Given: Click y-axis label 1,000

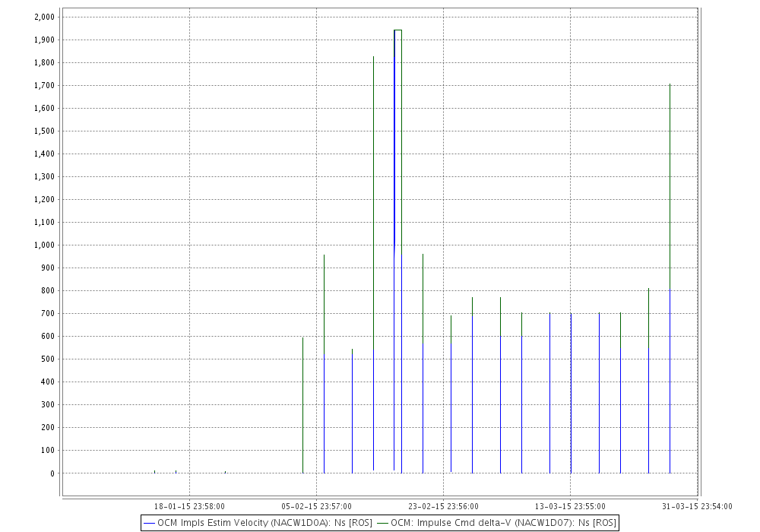Looking at the screenshot, I should tap(44, 245).
